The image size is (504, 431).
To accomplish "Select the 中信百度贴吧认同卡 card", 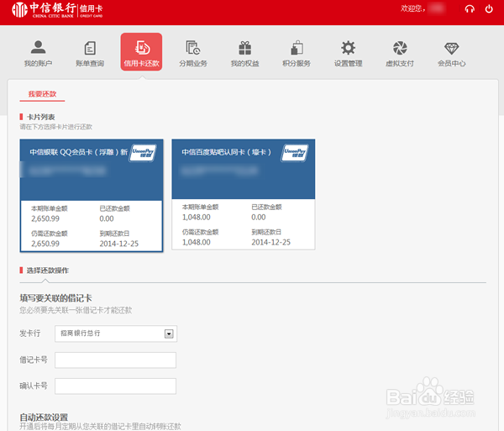I will [244, 194].
